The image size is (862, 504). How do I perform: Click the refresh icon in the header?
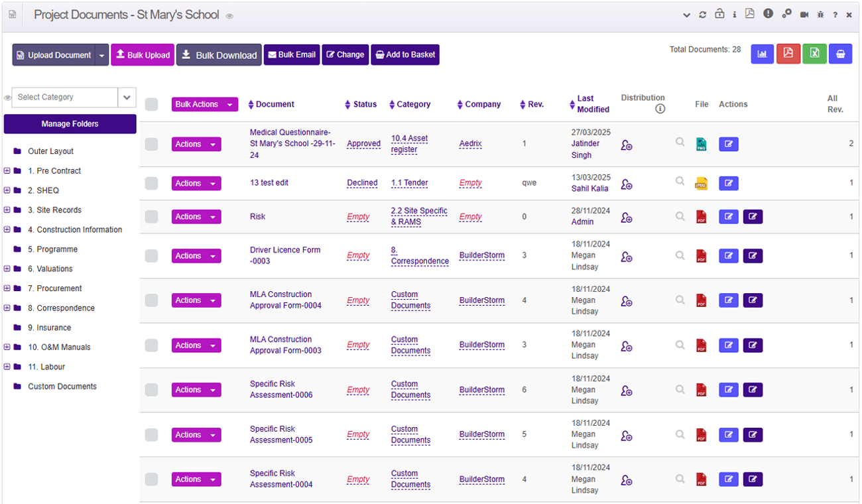point(703,15)
